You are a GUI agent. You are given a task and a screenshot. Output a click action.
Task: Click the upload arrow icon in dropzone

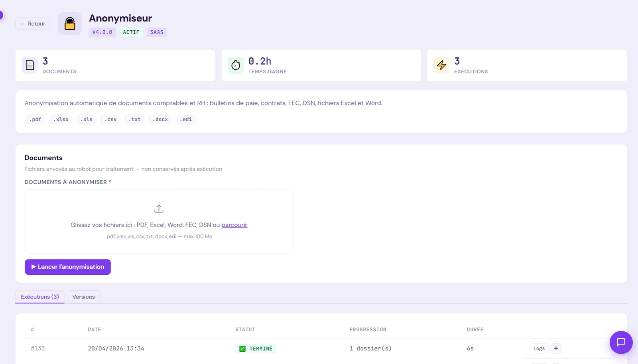click(159, 209)
